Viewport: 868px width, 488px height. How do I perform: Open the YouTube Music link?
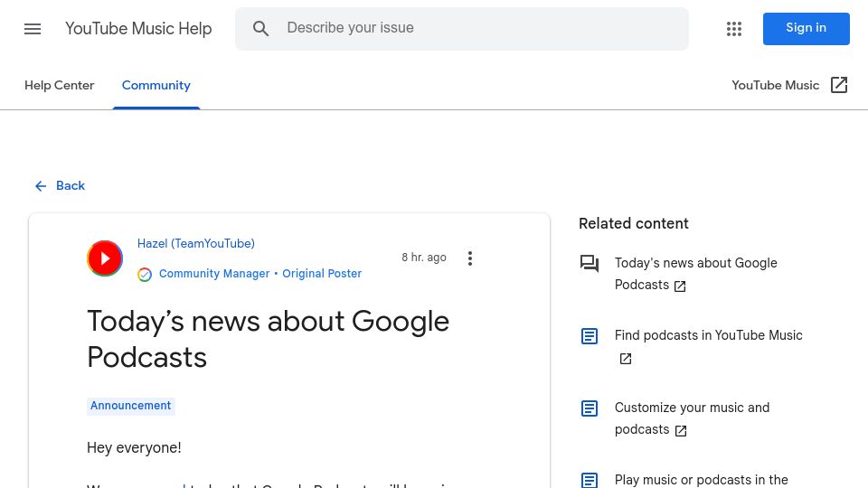[x=775, y=85]
